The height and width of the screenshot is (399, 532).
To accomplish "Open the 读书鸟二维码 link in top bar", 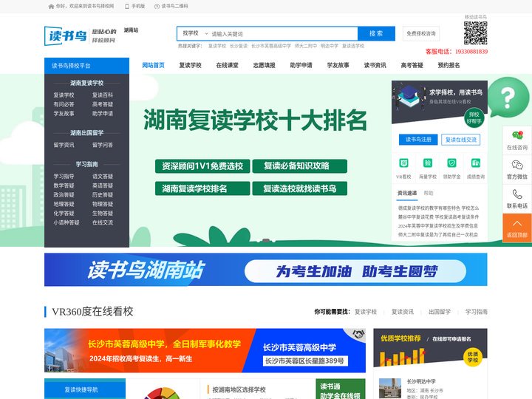I will click(x=171, y=6).
